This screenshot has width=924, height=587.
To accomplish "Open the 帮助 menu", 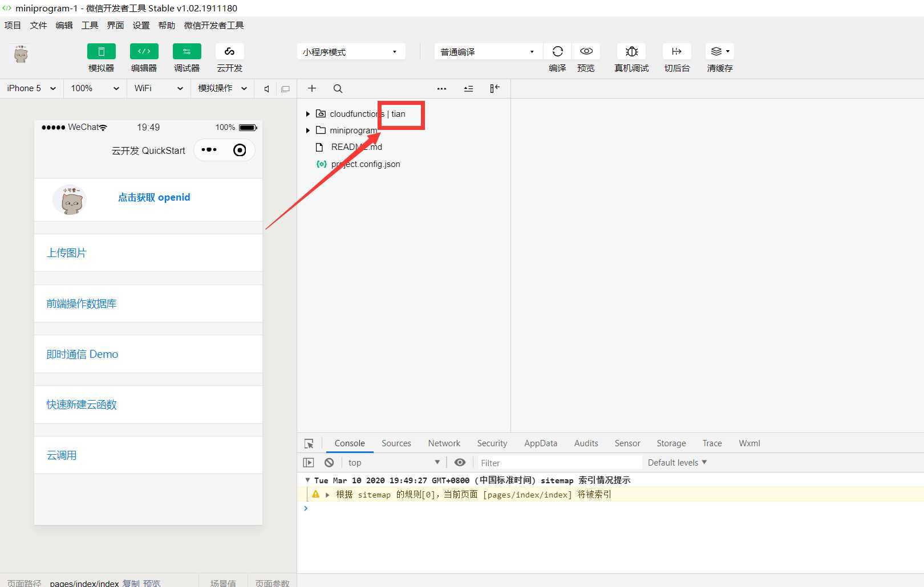I will 167,25.
